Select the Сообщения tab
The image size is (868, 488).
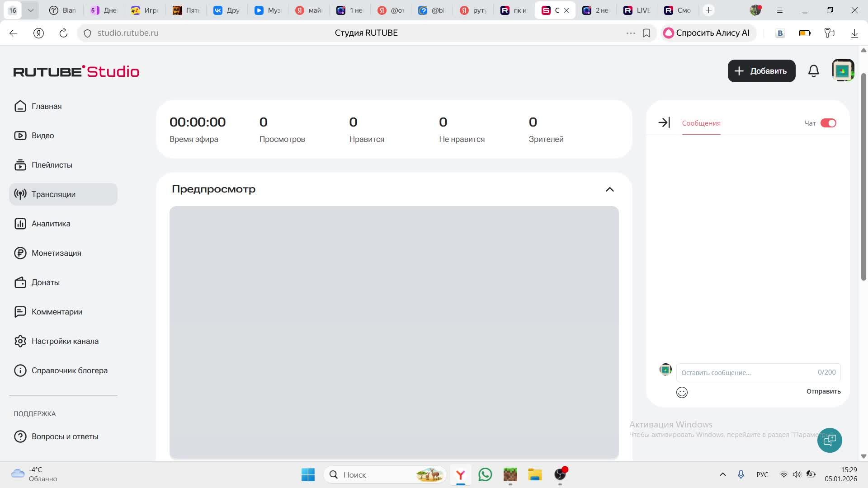(x=701, y=123)
